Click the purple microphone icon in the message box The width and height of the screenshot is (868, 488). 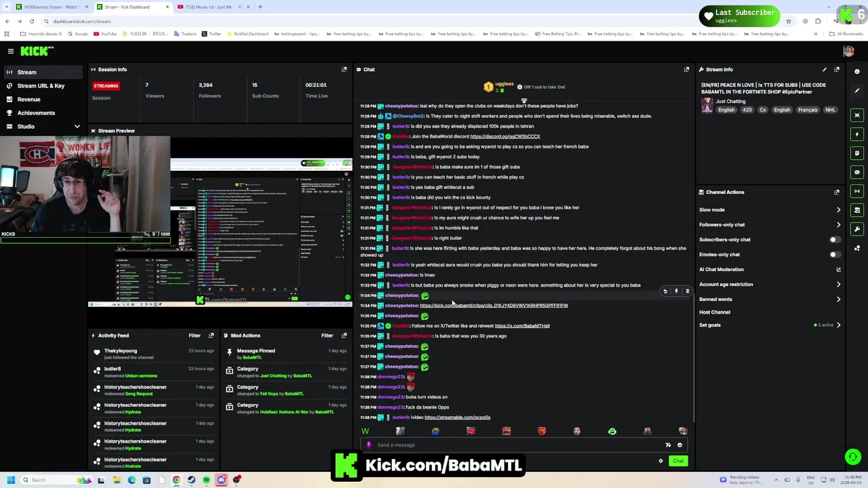[x=368, y=445]
